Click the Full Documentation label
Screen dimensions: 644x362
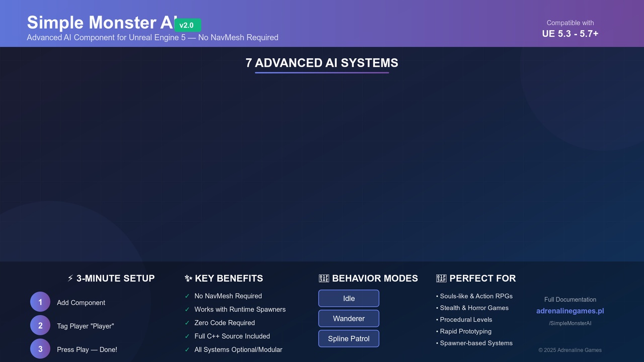click(x=570, y=300)
